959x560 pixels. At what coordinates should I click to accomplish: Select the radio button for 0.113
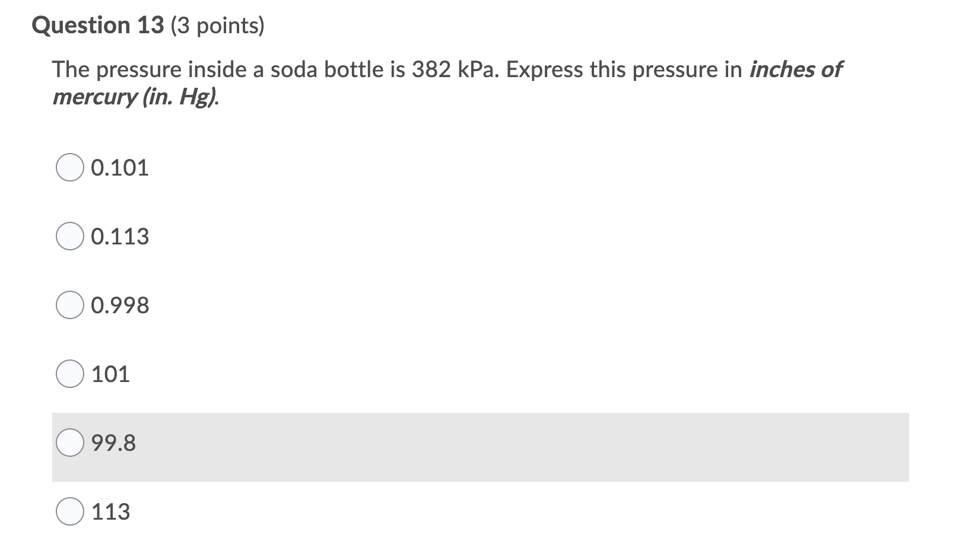[x=70, y=237]
